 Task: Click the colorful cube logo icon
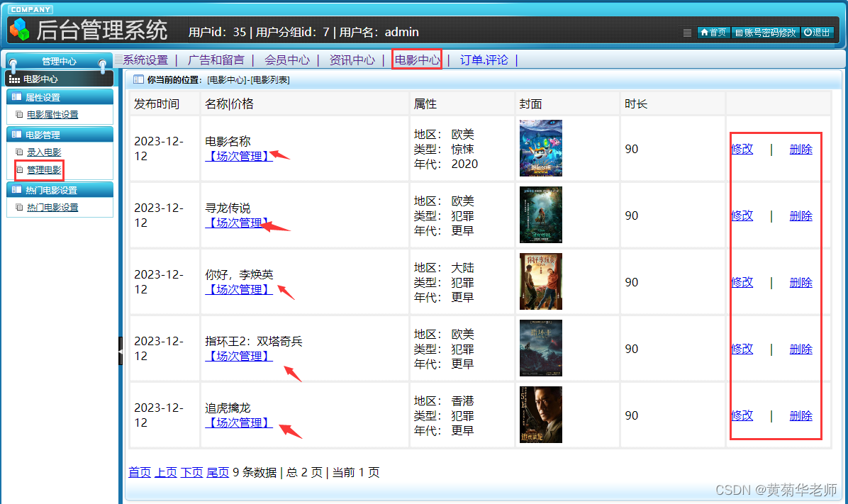point(20,30)
